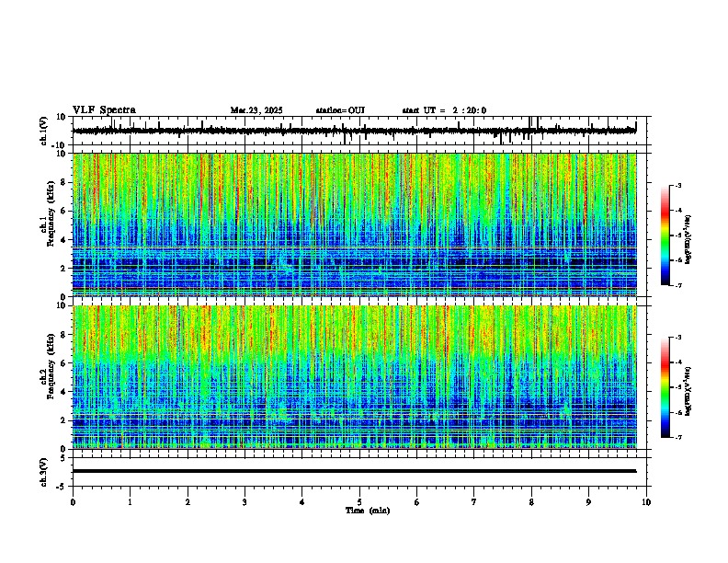Click time axis tick label "8"
Image resolution: width=728 pixels, height=563 pixels.
pyautogui.click(x=531, y=502)
